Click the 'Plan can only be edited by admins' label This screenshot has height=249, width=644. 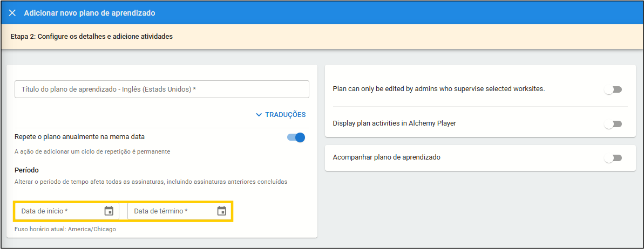click(438, 88)
